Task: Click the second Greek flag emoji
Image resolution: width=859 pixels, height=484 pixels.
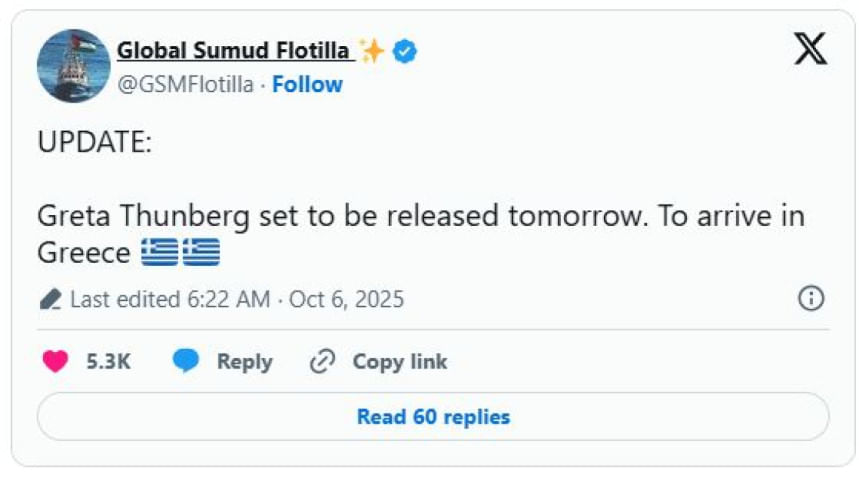Action: tap(200, 253)
